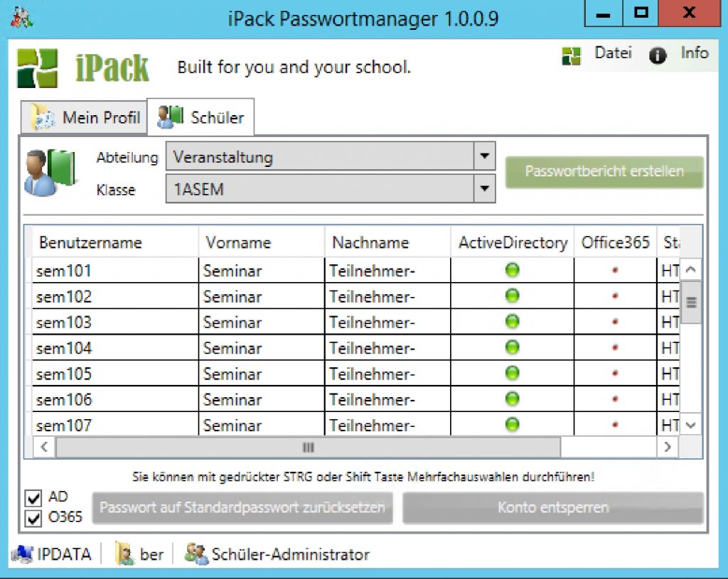The height and width of the screenshot is (579, 728).
Task: Click red Office365 status dot for sem104
Action: 615,348
